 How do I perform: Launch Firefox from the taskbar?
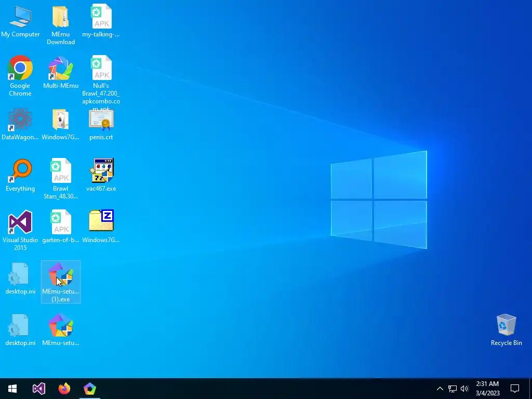click(64, 389)
